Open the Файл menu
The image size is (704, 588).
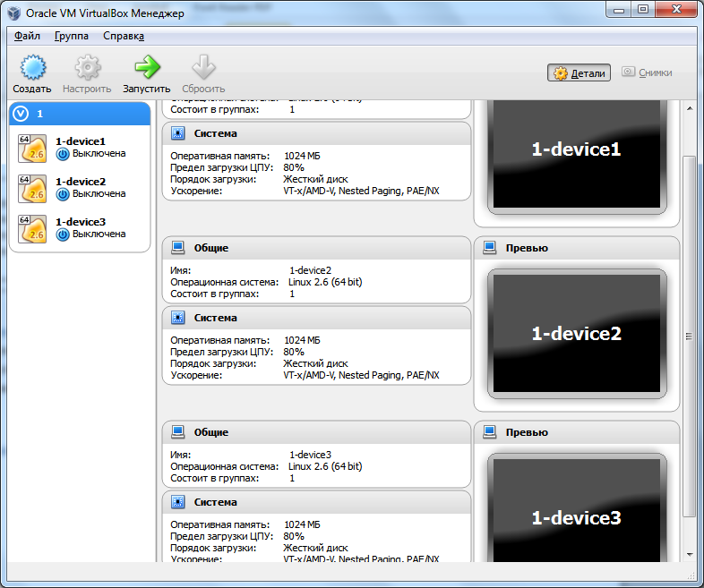(x=27, y=36)
